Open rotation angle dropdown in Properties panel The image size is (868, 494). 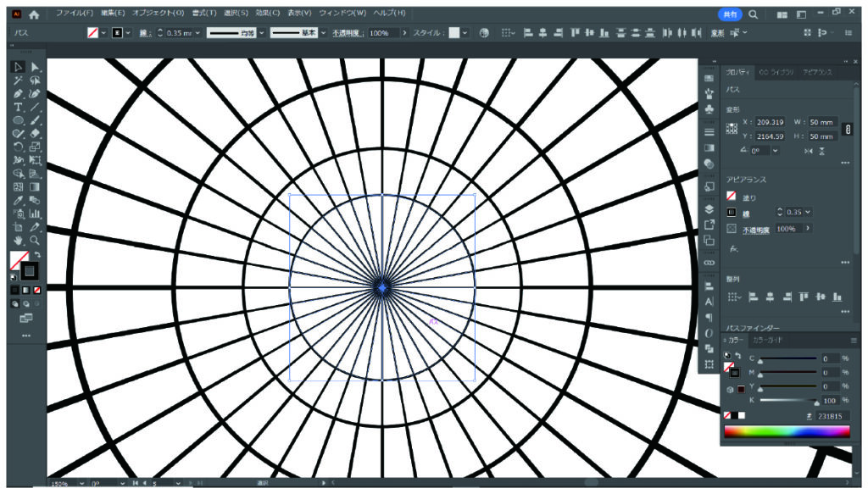776,151
